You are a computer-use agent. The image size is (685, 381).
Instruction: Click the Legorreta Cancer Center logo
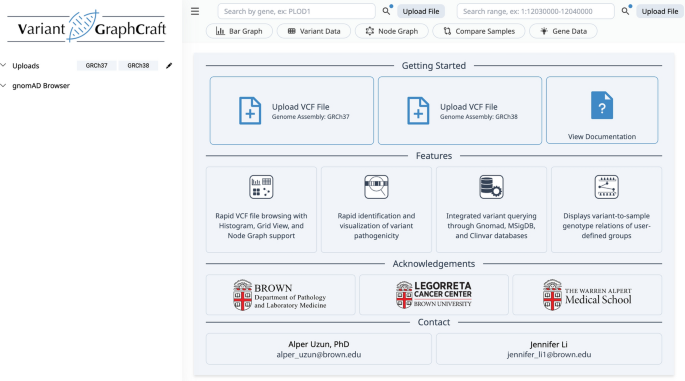[x=434, y=295]
